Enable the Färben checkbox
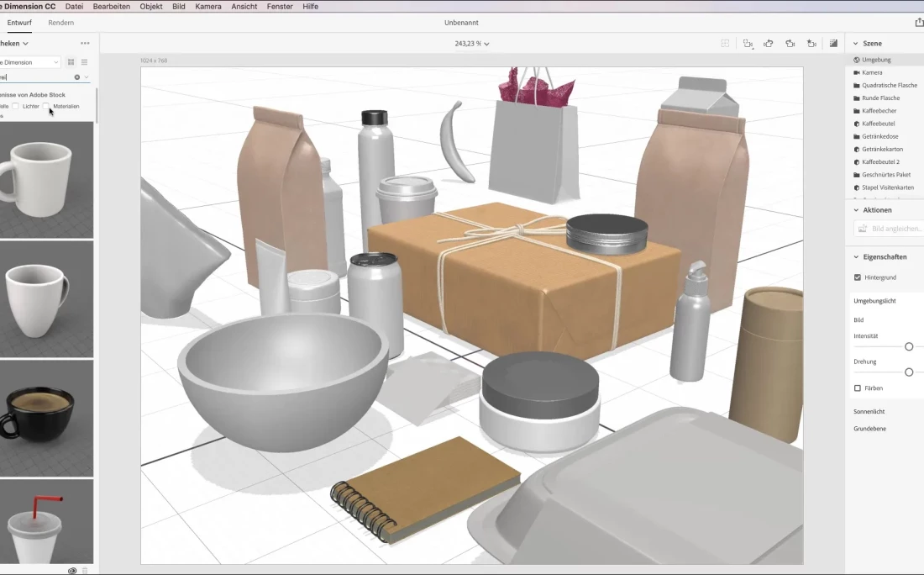 [858, 388]
